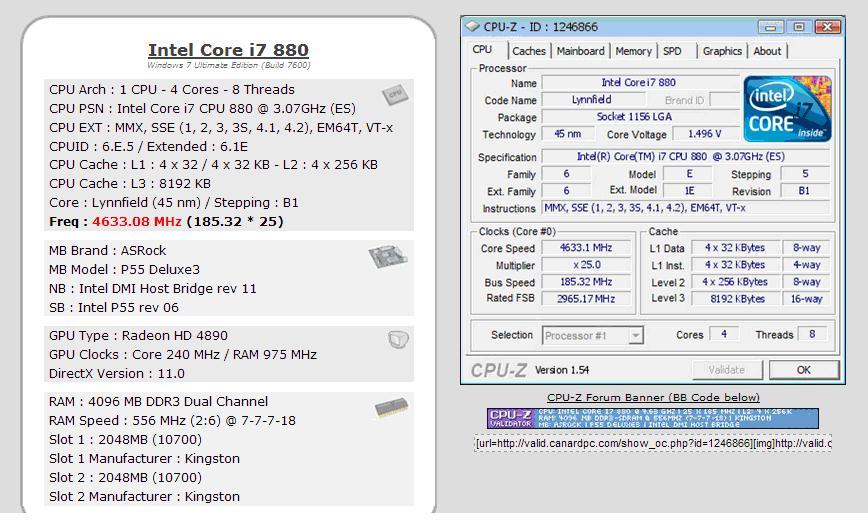868x527 pixels.
Task: Click the Level 2 cache 4 x 256 KBytes
Action: [x=735, y=282]
